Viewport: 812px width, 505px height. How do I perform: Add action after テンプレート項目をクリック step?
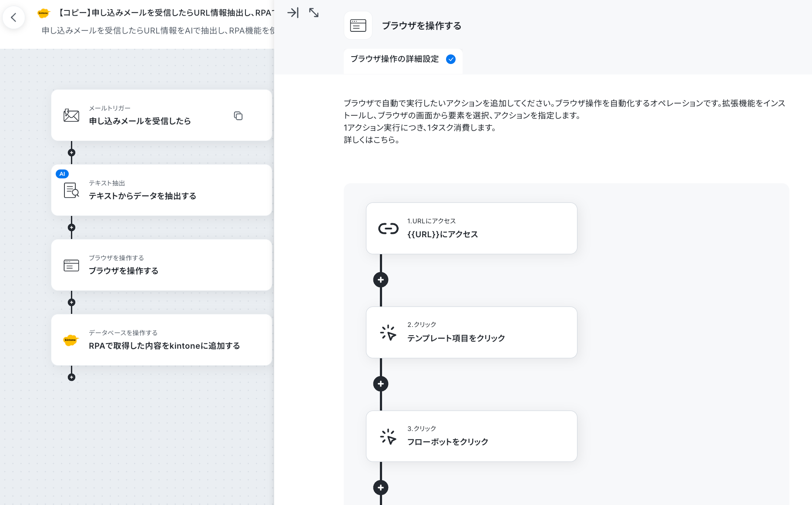[381, 384]
